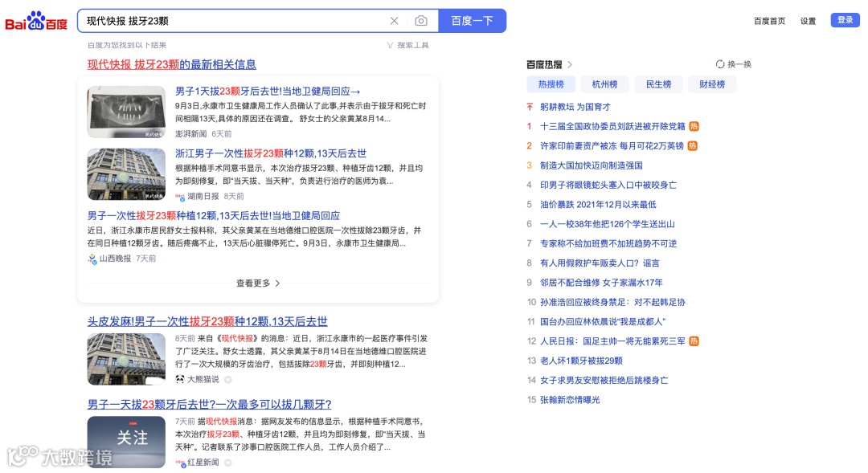Open 搜索工具 filter tools
The height and width of the screenshot is (473, 868).
click(x=408, y=45)
